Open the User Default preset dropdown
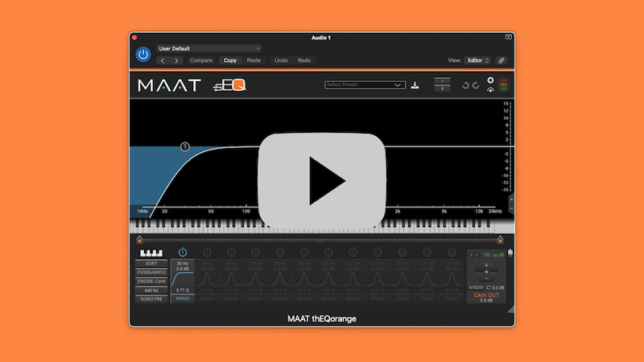The height and width of the screenshot is (362, 644). (208, 48)
